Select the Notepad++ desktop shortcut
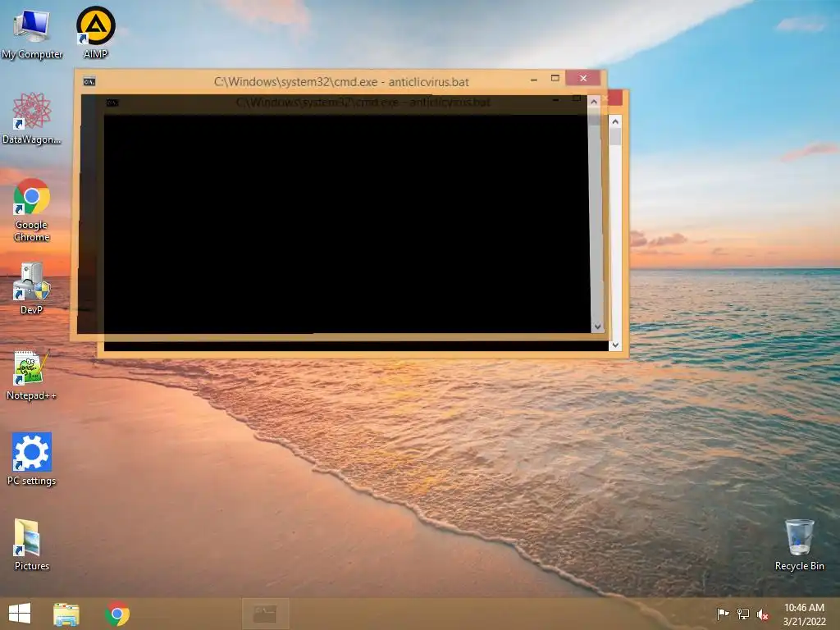Viewport: 840px width, 630px height. 32,375
